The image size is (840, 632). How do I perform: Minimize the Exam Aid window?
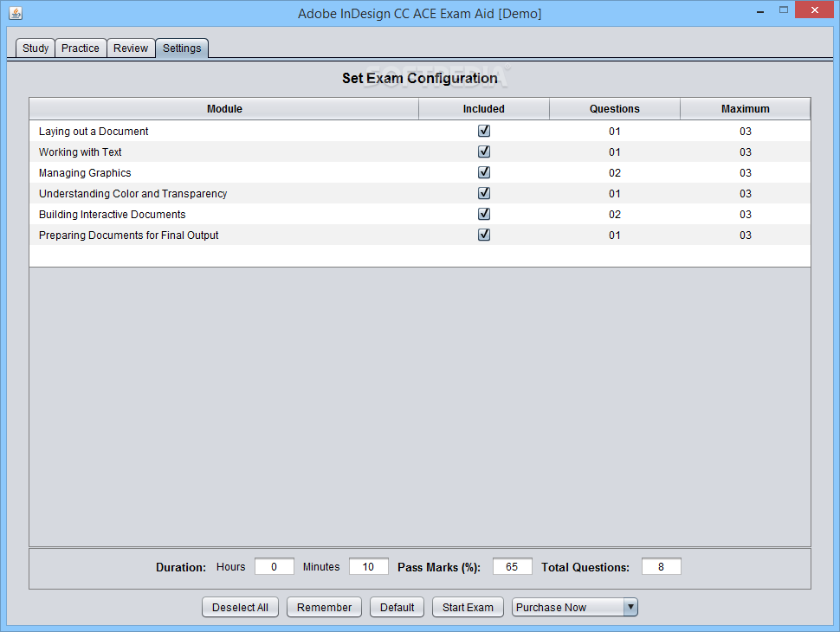pyautogui.click(x=759, y=10)
